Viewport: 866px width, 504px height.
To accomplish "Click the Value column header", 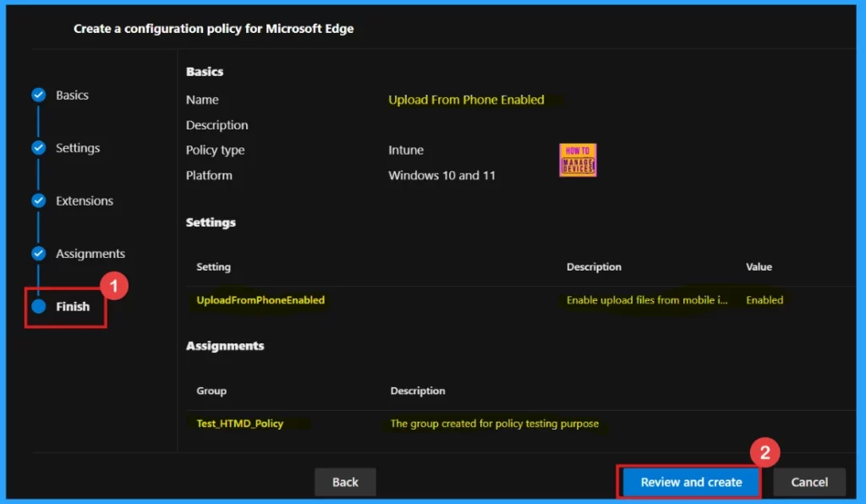I will tap(759, 267).
